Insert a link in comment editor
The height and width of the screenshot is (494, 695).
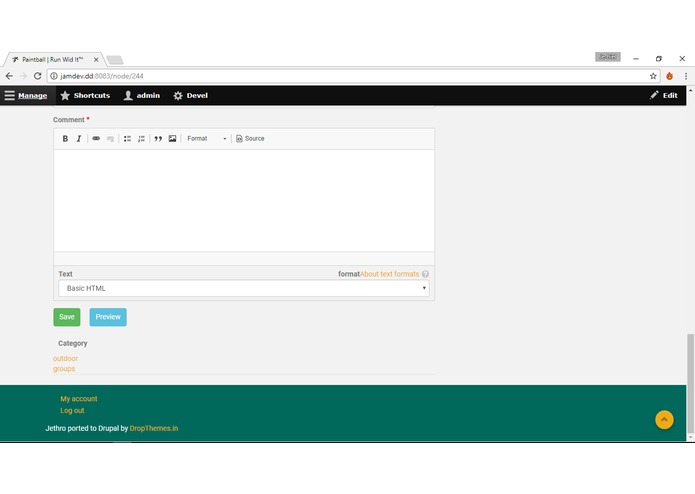click(x=96, y=139)
